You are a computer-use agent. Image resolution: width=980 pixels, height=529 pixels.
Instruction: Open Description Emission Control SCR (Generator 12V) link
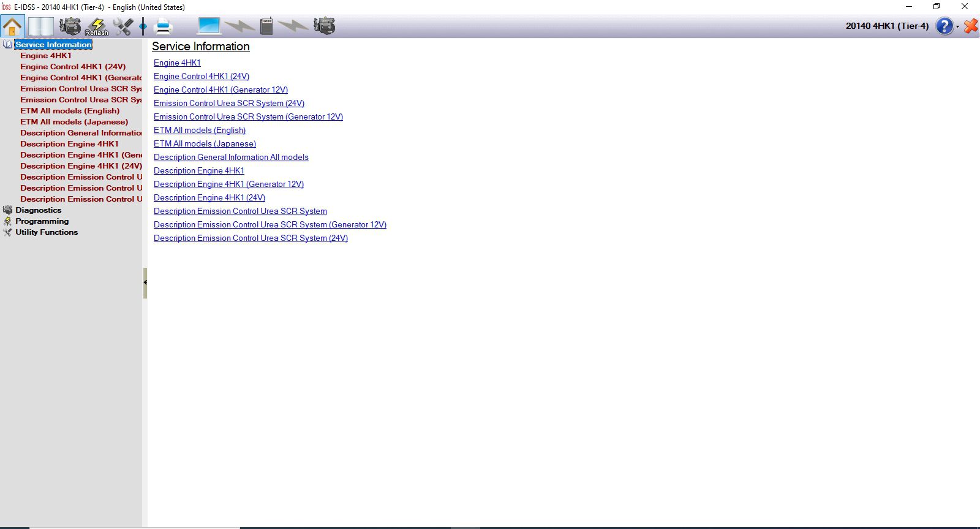point(270,224)
